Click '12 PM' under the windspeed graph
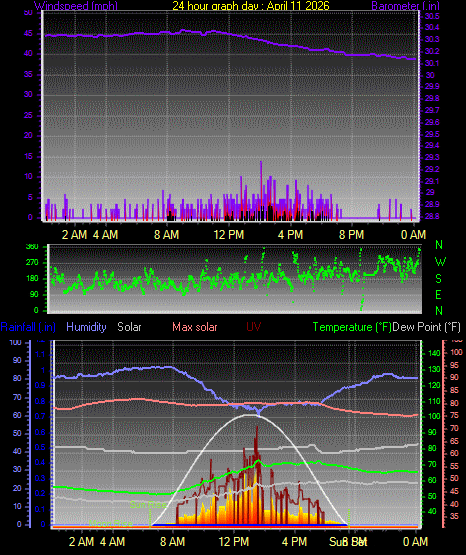The image size is (466, 555). (x=229, y=235)
